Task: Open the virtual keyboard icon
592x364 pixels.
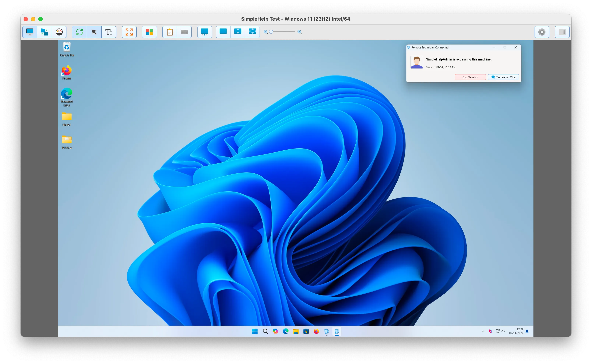Action: tap(184, 32)
